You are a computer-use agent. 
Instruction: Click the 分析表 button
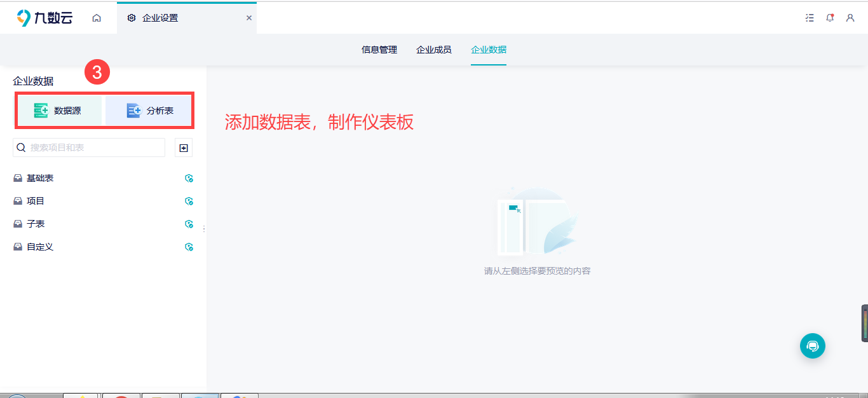click(x=149, y=111)
